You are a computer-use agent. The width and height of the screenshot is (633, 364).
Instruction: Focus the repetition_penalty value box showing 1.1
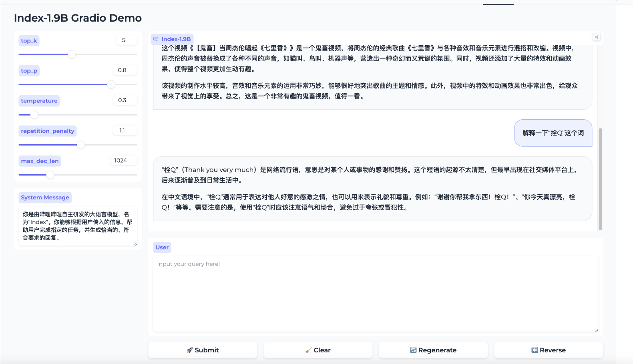pyautogui.click(x=125, y=130)
